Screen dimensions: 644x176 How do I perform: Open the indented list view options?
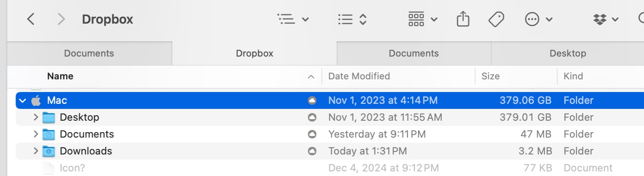tap(293, 19)
